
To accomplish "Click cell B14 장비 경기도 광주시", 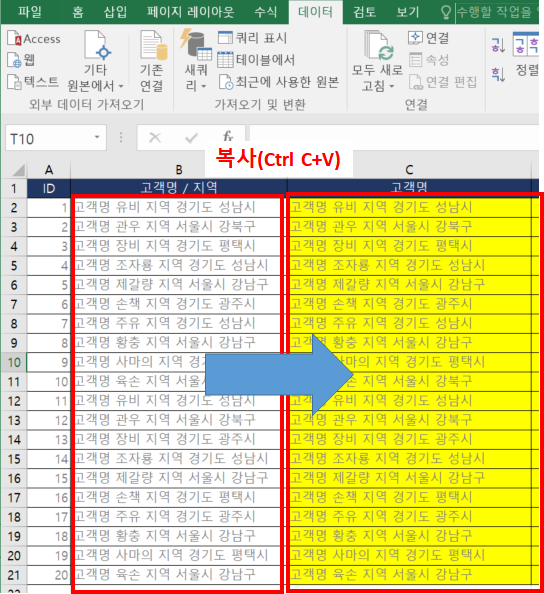I will (179, 439).
